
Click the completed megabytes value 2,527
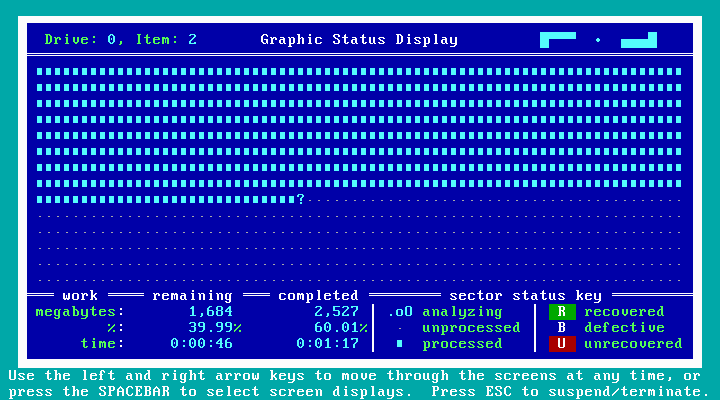click(336, 312)
